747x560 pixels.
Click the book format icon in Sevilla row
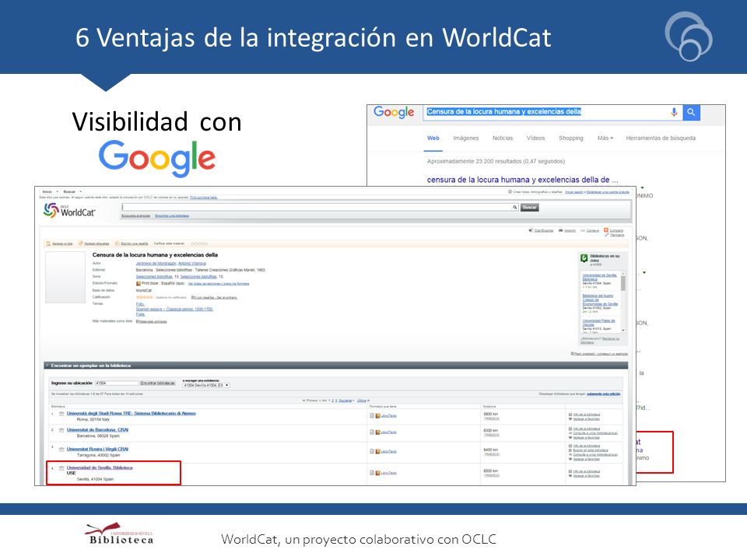tap(378, 473)
